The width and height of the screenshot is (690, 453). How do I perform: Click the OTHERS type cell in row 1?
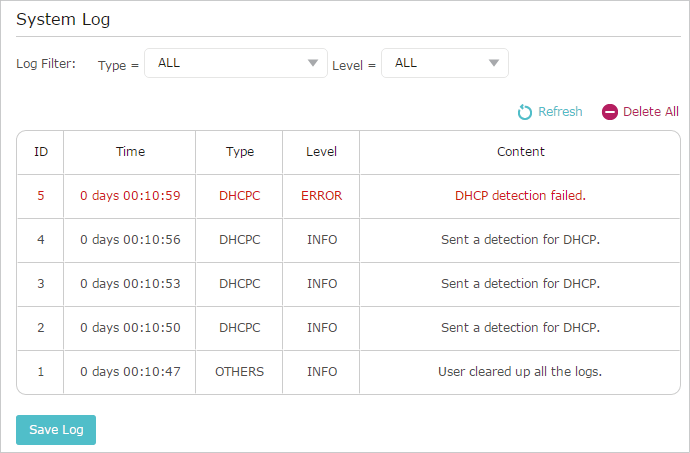239,372
